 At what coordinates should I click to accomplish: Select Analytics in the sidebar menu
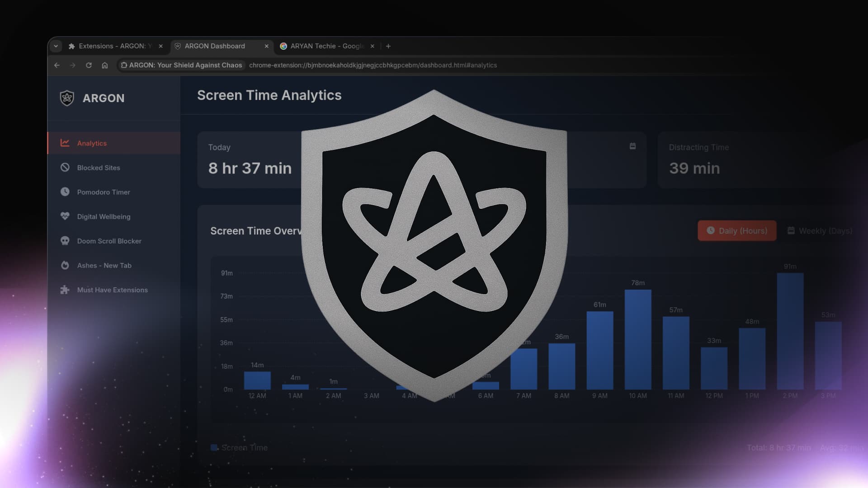point(92,143)
